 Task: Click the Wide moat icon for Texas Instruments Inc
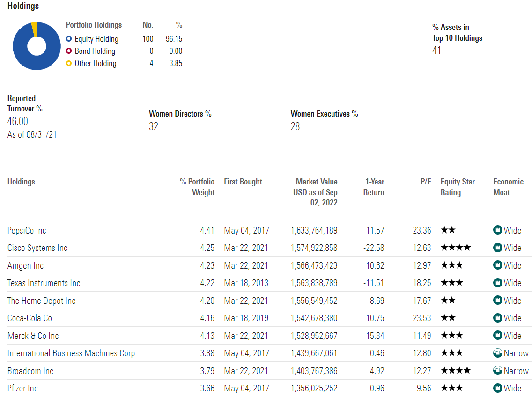[497, 283]
